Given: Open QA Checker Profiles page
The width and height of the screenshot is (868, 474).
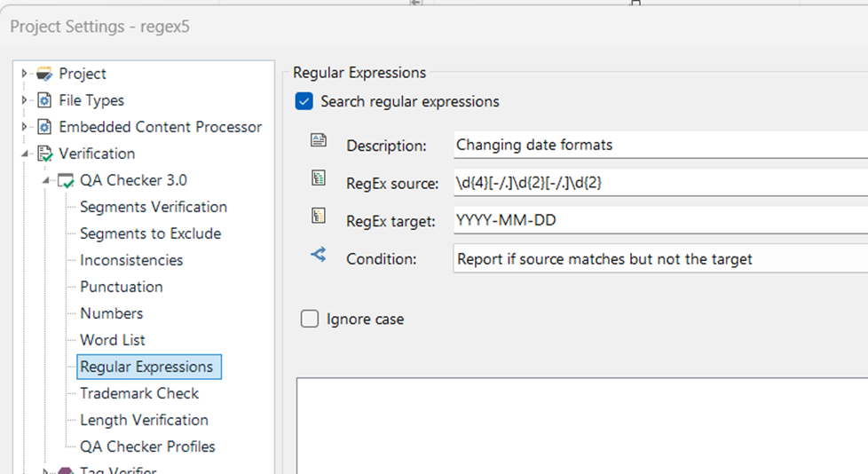Looking at the screenshot, I should 147,446.
